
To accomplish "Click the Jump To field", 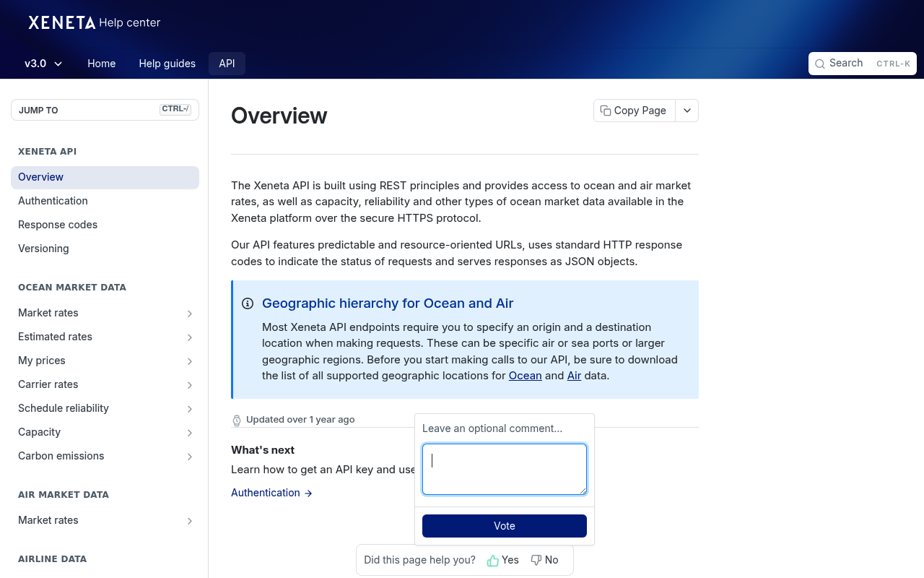I will coord(105,110).
